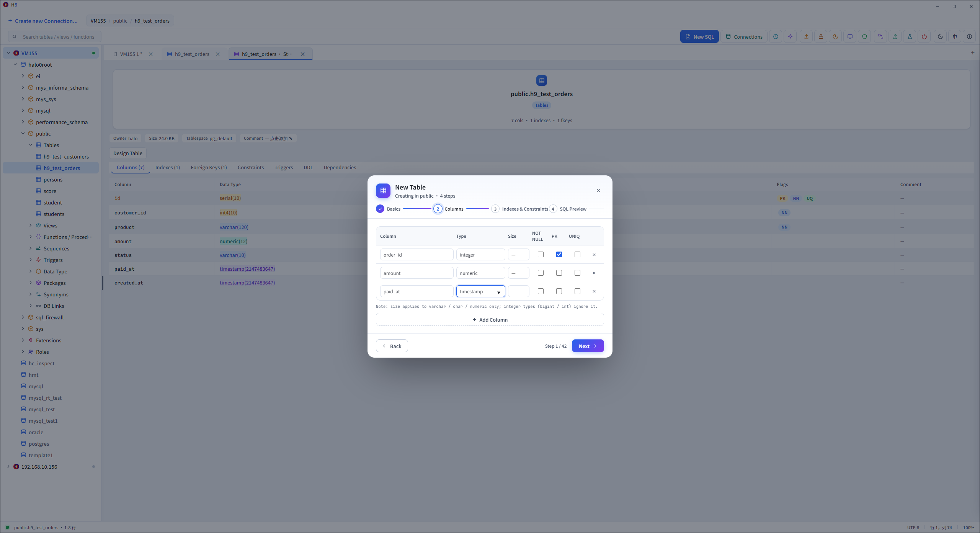Image resolution: width=980 pixels, height=533 pixels.
Task: Click the info icon in toolbar
Action: (969, 37)
